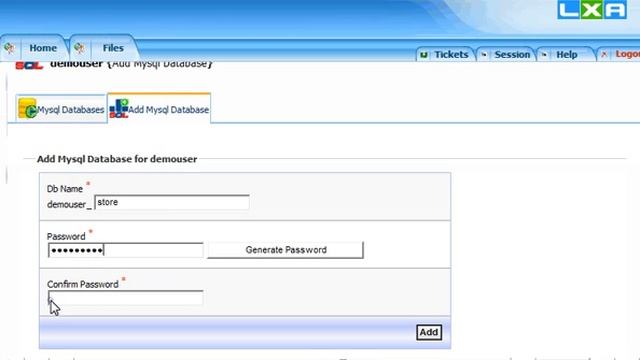This screenshot has height=360, width=640.
Task: Click the green Tickets icon
Action: (424, 55)
